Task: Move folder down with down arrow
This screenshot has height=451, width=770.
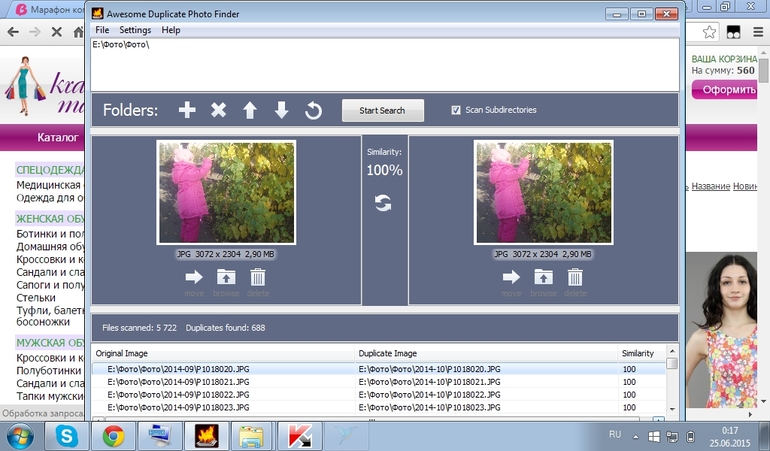Action: (x=281, y=110)
